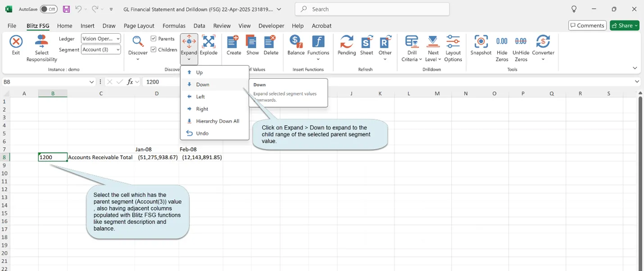Click the Exit icon in Blitz FSG ribbon
644x271 pixels.
16,45
